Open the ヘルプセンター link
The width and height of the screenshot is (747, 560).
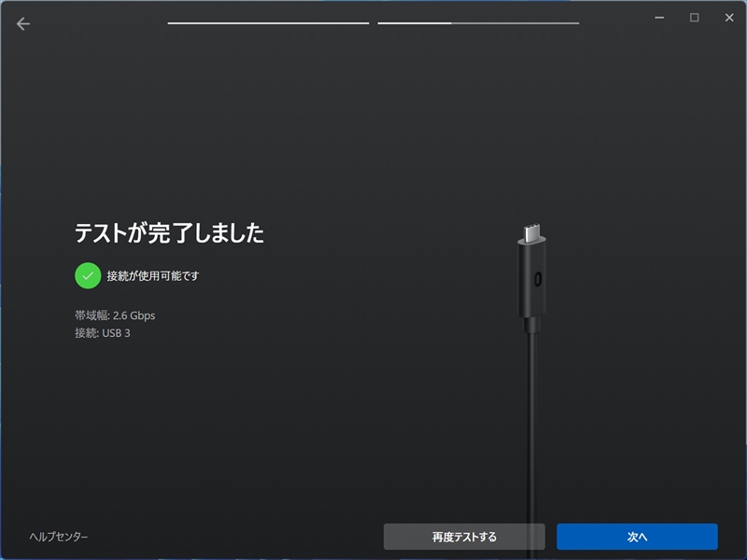(59, 537)
